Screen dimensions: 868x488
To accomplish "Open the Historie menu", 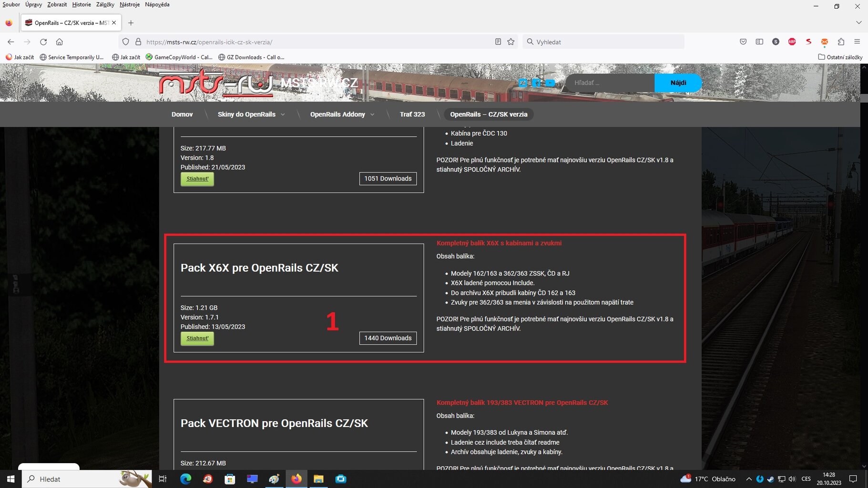I will click(82, 4).
